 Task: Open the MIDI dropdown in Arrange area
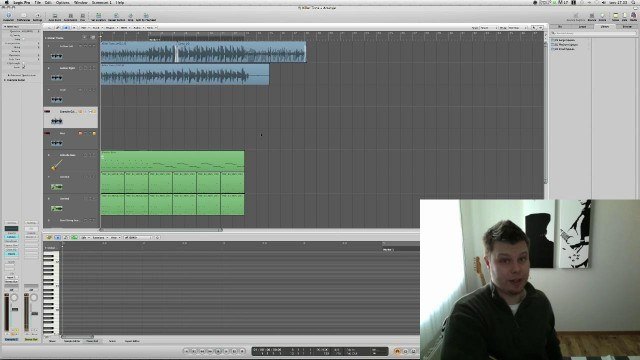coord(125,28)
